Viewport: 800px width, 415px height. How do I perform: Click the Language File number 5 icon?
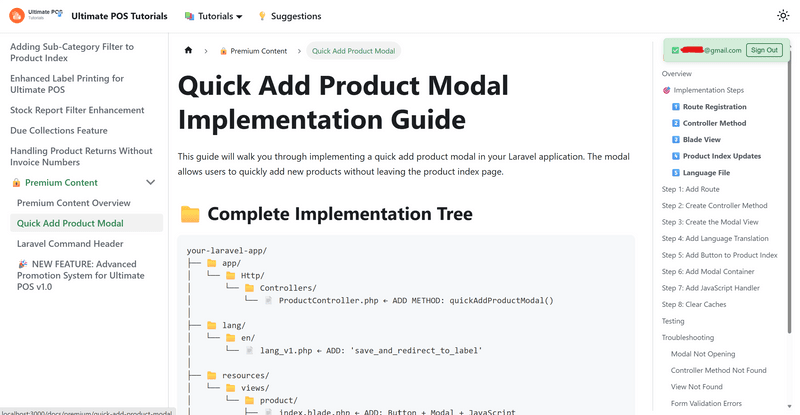click(x=676, y=173)
